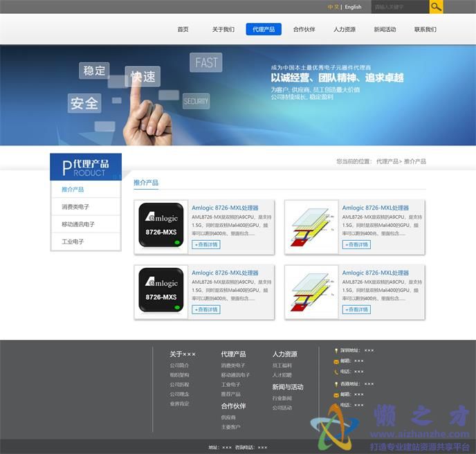This screenshot has width=476, height=454.
Task: Open the top-right layered diagram product image
Action: (312, 226)
